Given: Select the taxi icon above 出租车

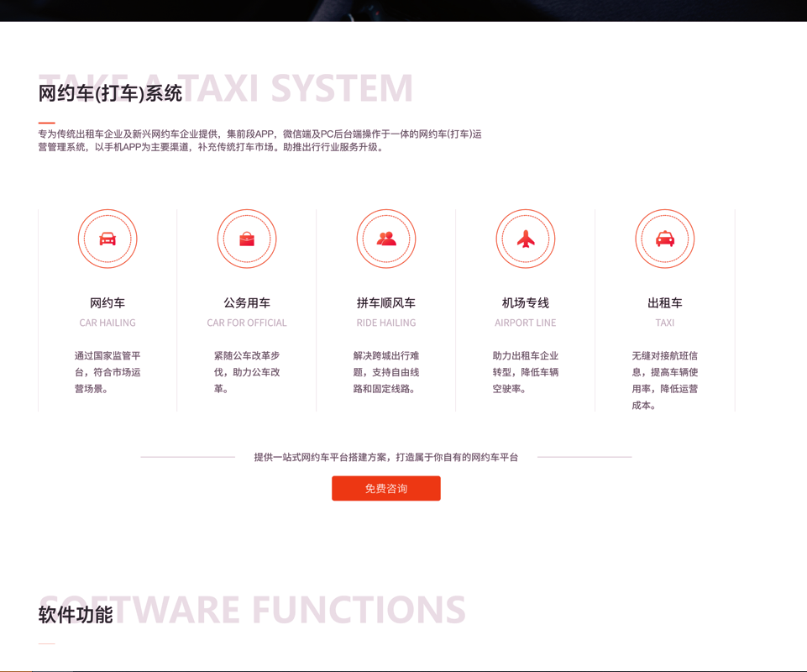Looking at the screenshot, I should (x=665, y=239).
